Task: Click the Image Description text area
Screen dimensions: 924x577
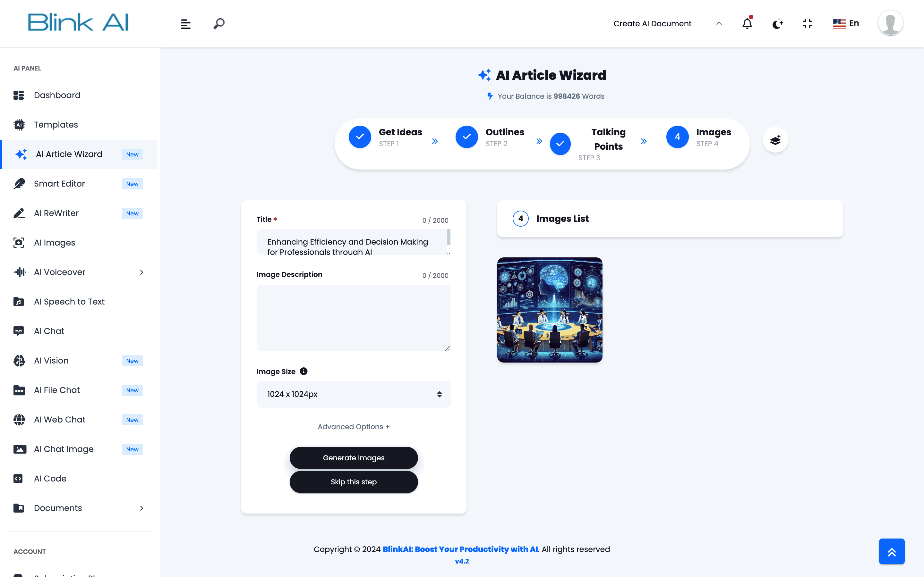Action: click(354, 318)
